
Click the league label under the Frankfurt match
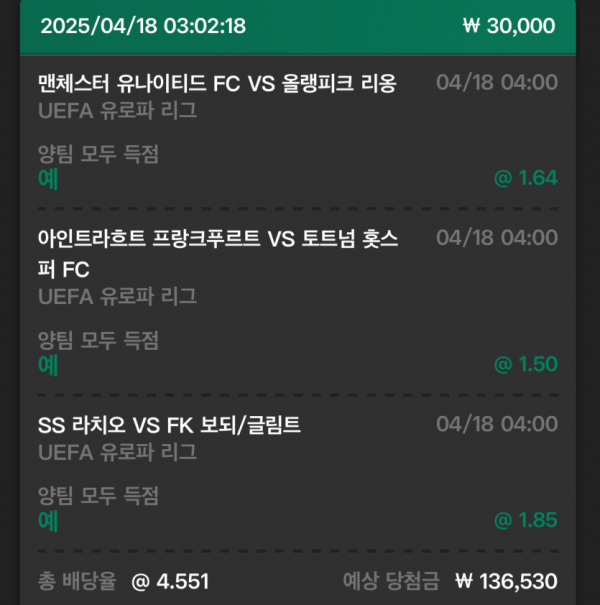pos(117,296)
